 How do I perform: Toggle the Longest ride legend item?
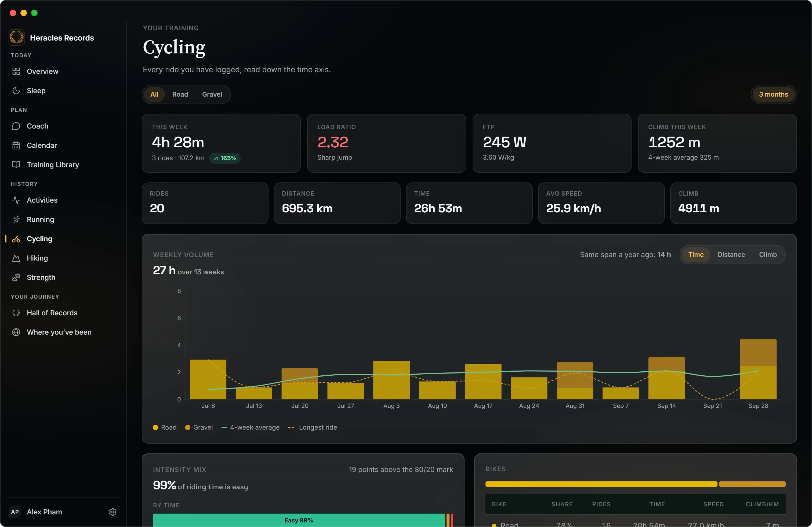[x=313, y=427]
